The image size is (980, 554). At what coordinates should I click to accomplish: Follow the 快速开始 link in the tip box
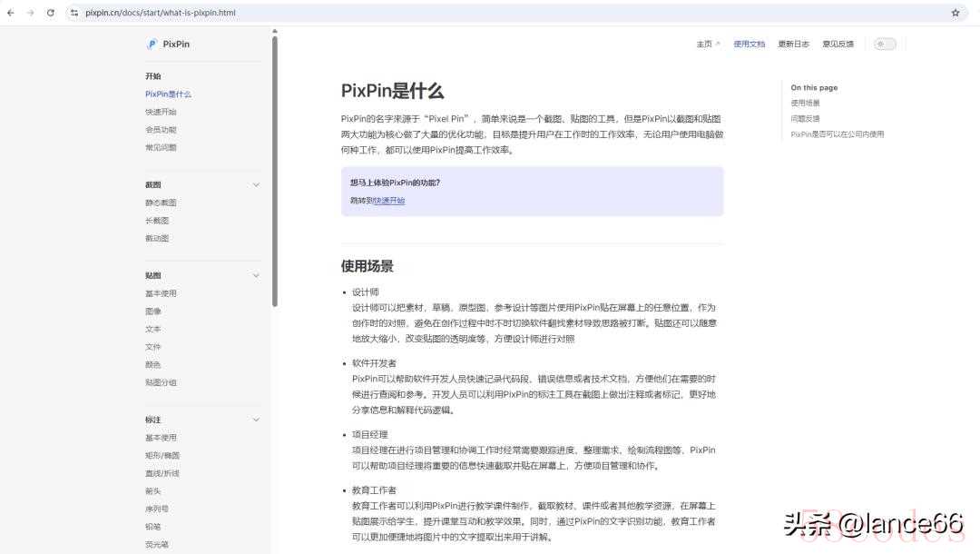coord(389,200)
